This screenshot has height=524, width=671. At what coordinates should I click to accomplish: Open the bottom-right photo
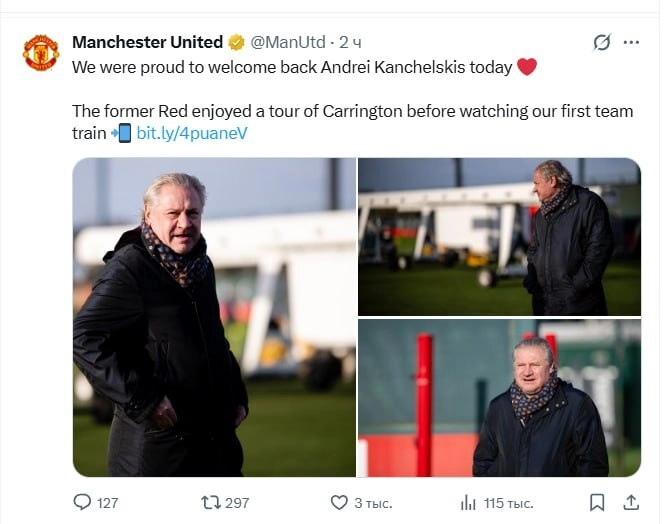point(499,398)
